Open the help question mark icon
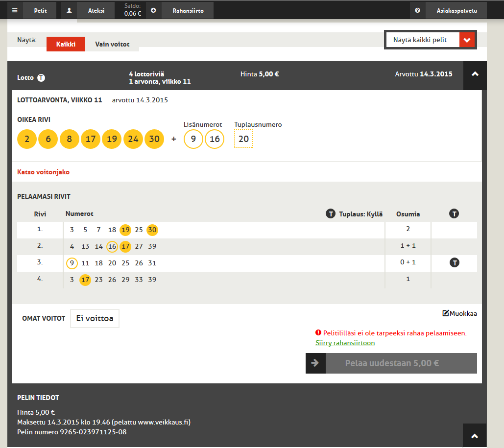This screenshot has height=448, width=504. [417, 10]
